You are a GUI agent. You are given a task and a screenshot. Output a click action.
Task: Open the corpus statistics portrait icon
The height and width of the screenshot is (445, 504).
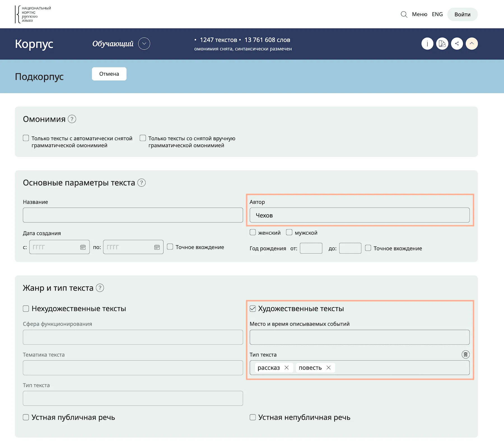pos(442,44)
